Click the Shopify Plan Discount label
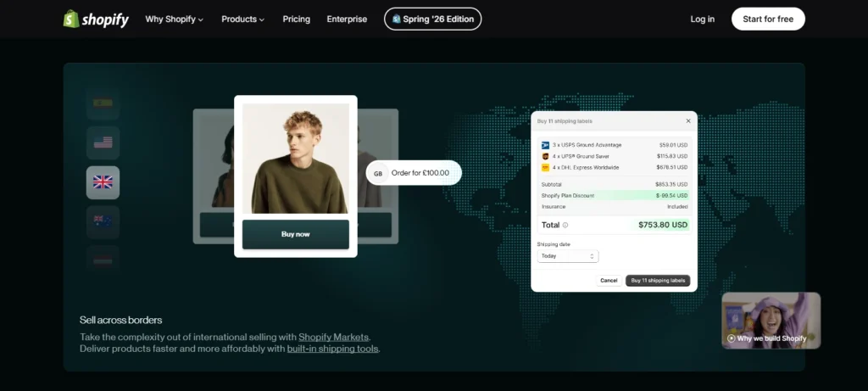 568,195
